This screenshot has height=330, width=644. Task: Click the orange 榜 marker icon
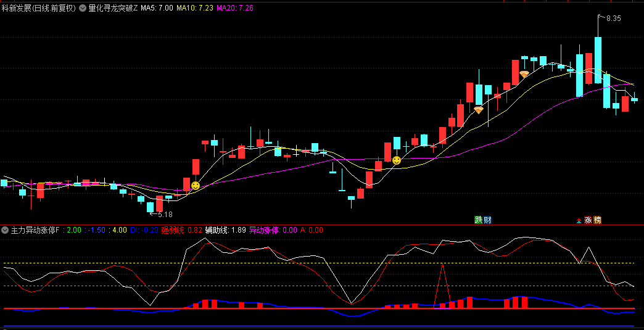click(597, 220)
